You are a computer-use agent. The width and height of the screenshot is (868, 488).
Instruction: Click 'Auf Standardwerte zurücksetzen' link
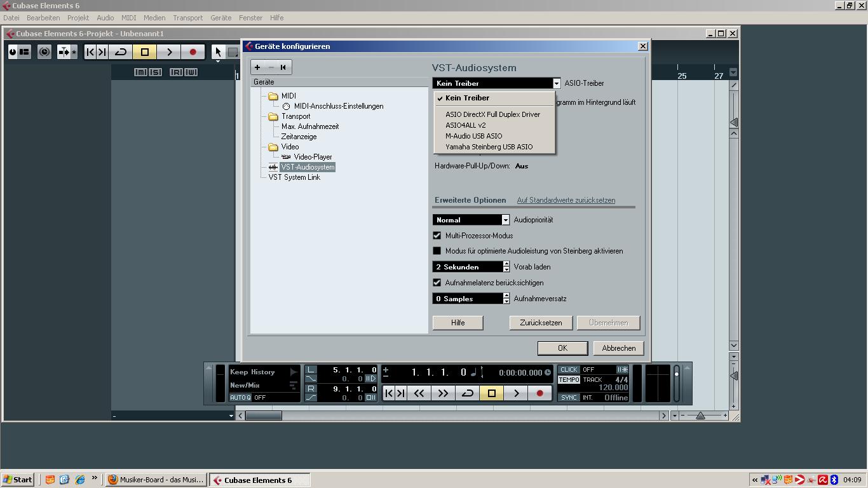point(566,200)
